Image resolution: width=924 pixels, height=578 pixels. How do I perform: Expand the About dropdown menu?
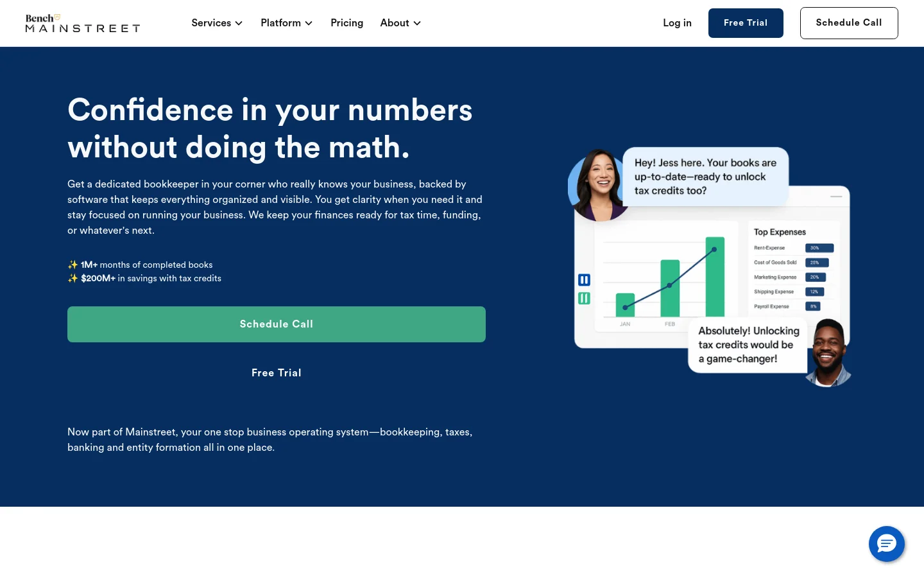[x=400, y=23]
